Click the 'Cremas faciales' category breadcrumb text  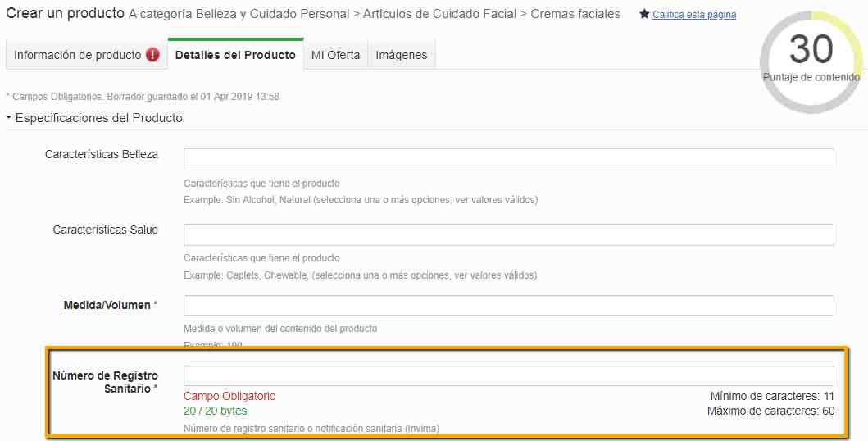point(575,14)
